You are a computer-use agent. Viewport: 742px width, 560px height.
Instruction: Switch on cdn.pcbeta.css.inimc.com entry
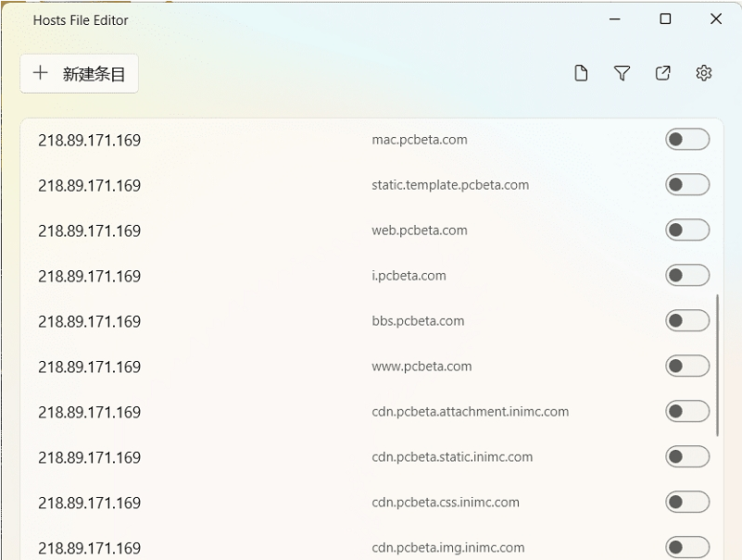687,503
